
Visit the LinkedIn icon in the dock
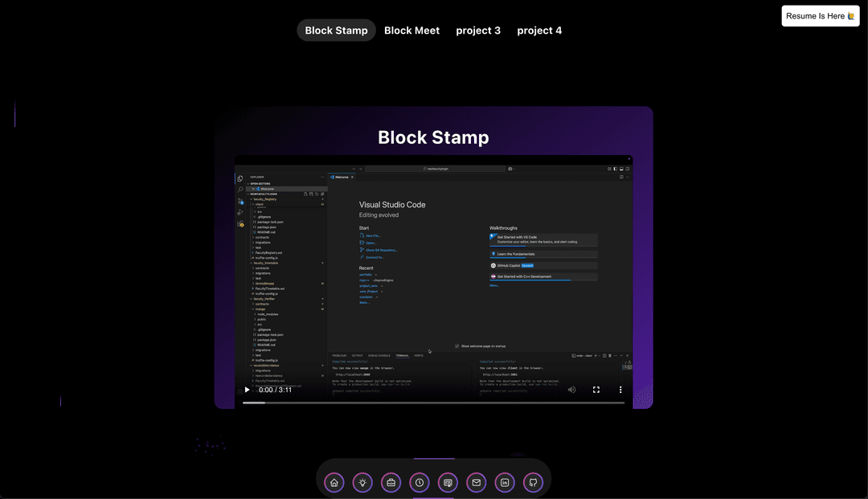(x=505, y=482)
